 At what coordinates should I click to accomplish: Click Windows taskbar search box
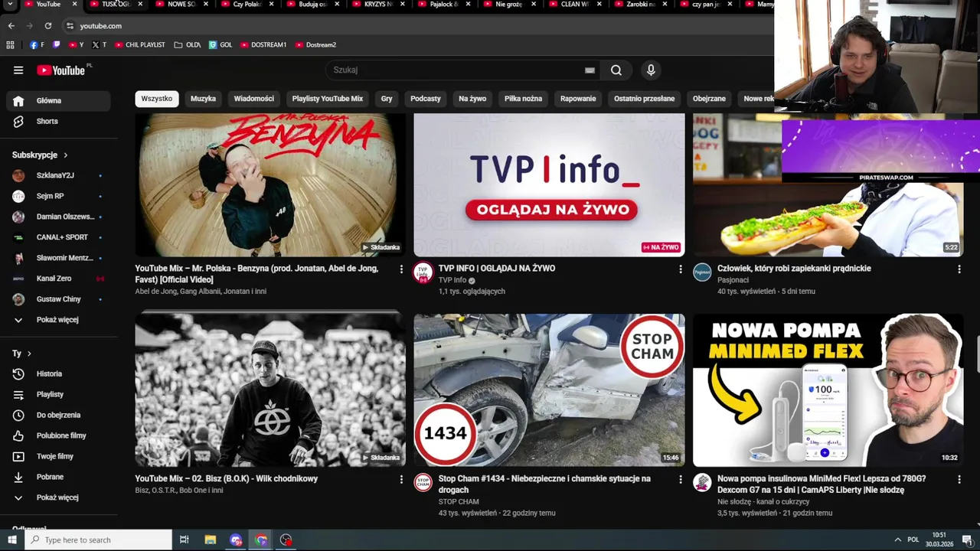[99, 540]
